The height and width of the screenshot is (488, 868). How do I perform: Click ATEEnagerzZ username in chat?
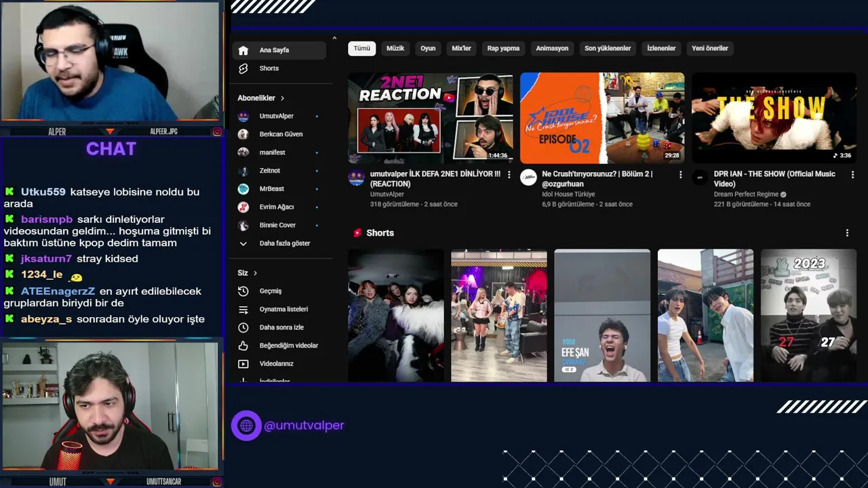point(58,291)
